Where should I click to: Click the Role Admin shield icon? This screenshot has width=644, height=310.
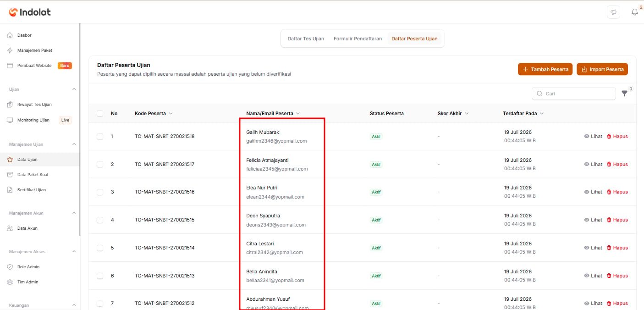(x=10, y=267)
